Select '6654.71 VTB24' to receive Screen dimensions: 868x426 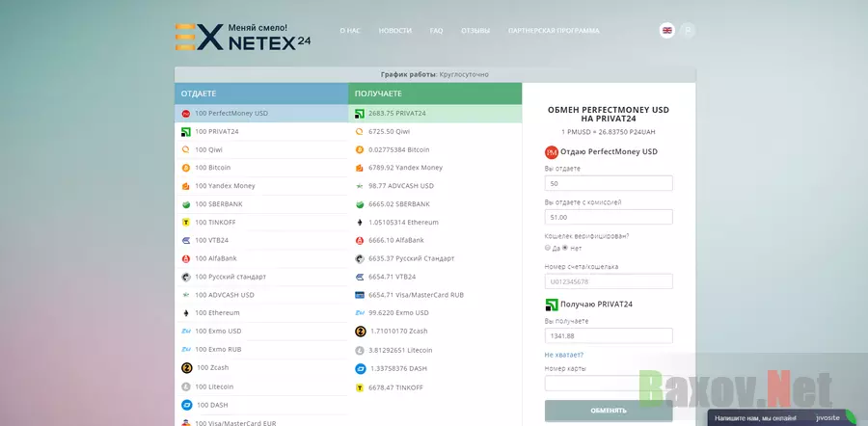(435, 277)
